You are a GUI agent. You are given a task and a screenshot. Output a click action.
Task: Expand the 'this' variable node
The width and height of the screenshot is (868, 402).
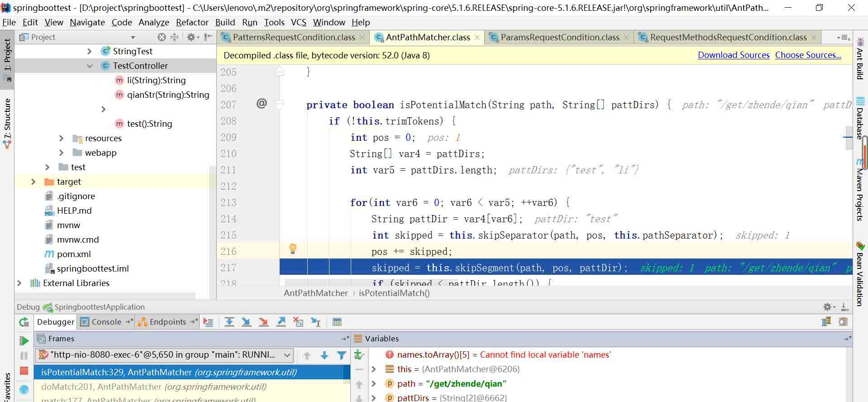(x=374, y=369)
